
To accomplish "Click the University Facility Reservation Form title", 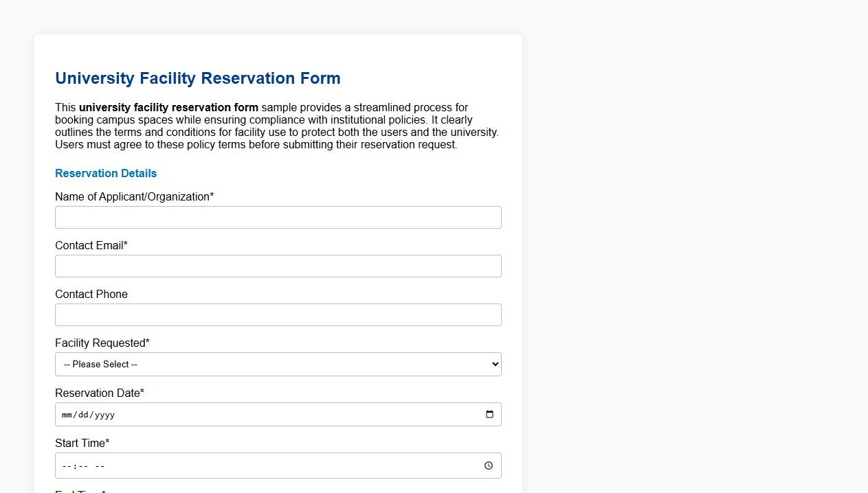I will [x=198, y=78].
